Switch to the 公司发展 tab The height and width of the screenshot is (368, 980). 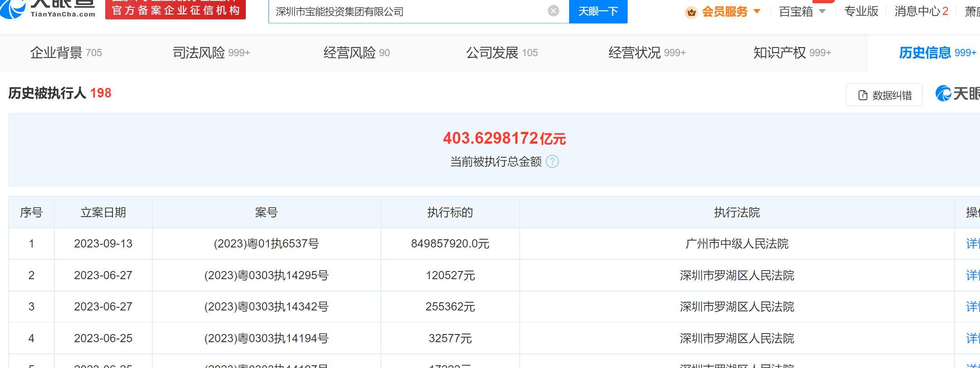pyautogui.click(x=502, y=53)
